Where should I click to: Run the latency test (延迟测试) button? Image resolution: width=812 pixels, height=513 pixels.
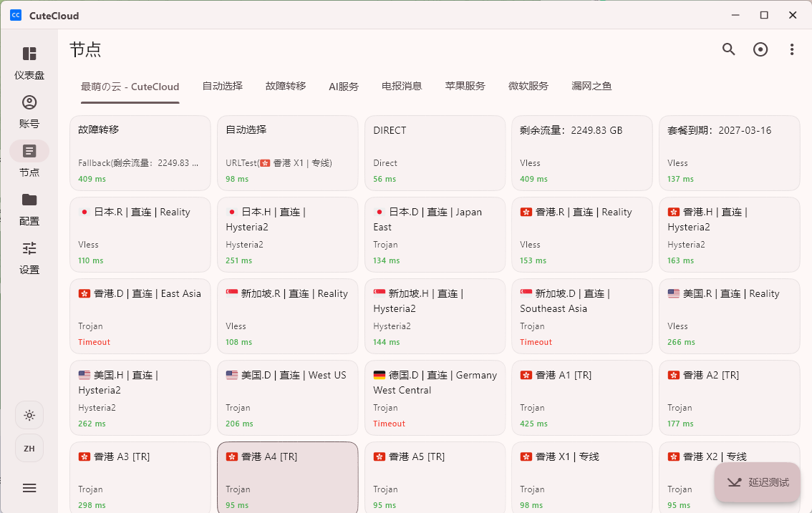pyautogui.click(x=757, y=482)
